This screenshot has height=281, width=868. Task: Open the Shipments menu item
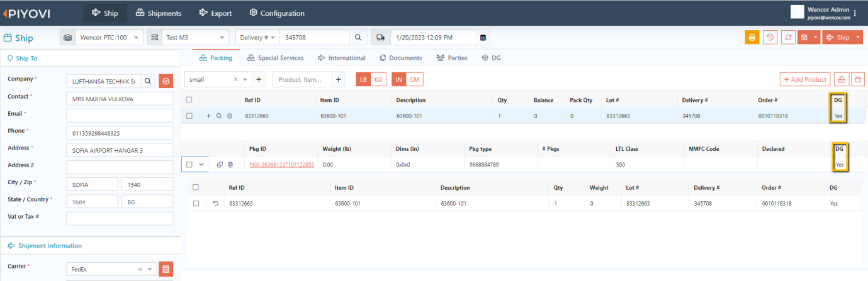pos(159,13)
